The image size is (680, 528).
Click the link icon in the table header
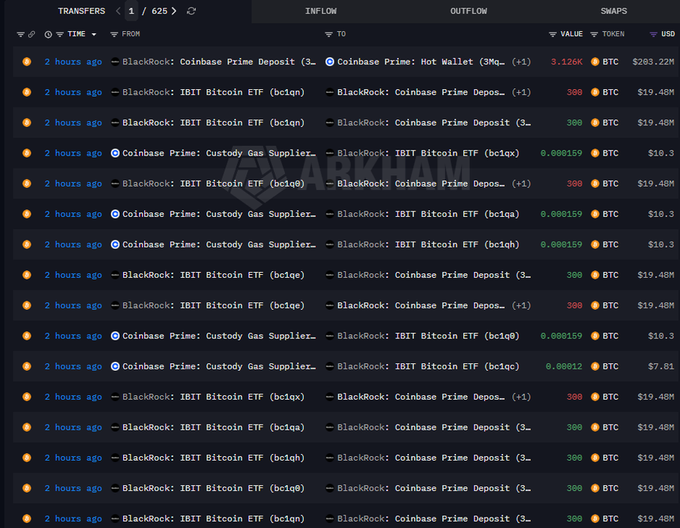click(32, 34)
